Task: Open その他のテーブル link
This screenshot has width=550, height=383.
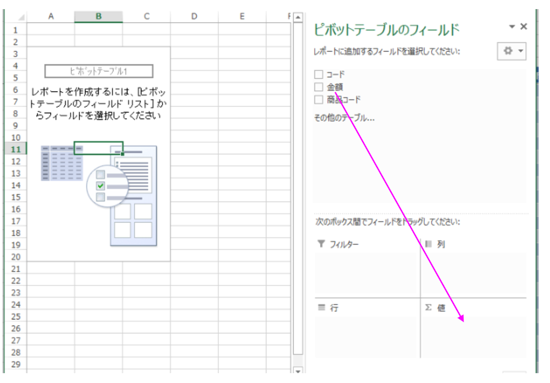Action: coord(344,118)
